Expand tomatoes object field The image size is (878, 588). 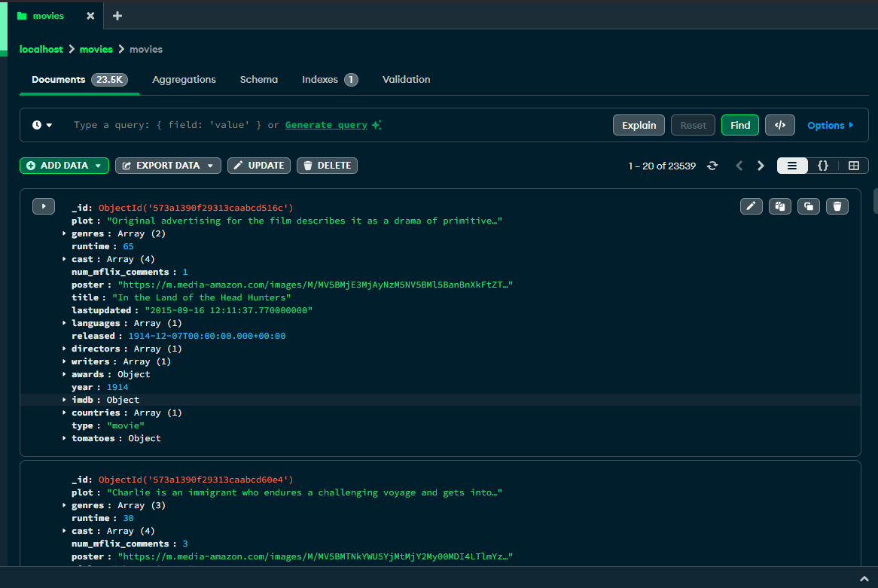(x=64, y=438)
